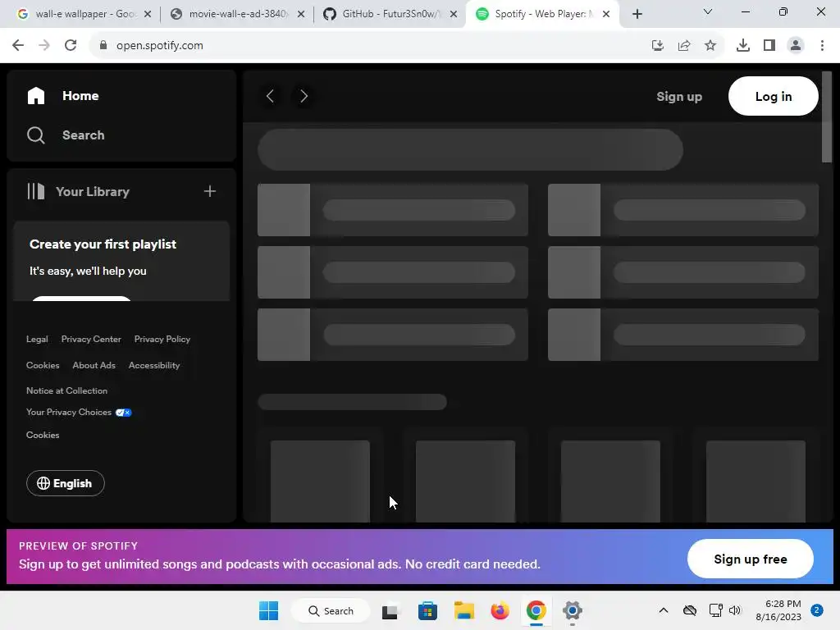Open Chrome three-dot menu
Screen dimensions: 840x630
[x=822, y=46]
